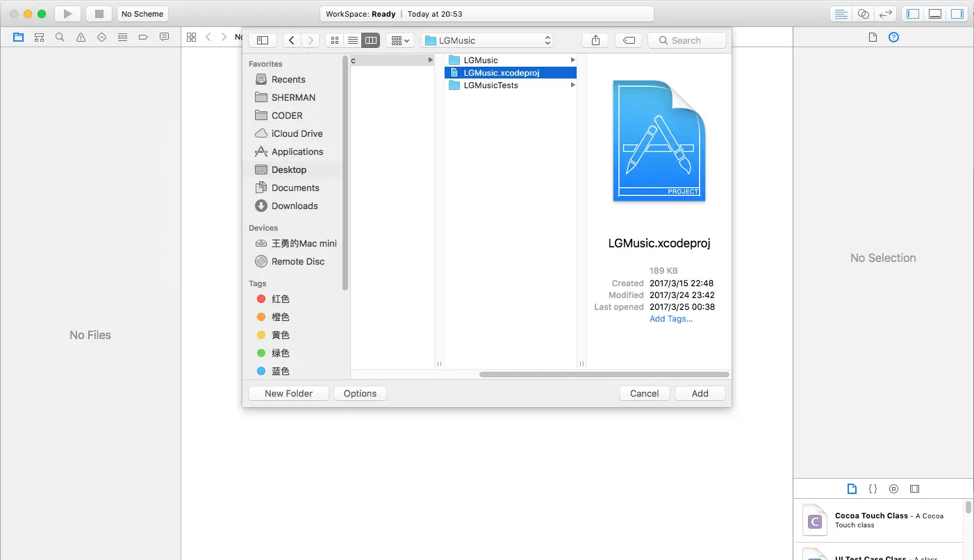
Task: Click the New Folder button
Action: click(288, 393)
